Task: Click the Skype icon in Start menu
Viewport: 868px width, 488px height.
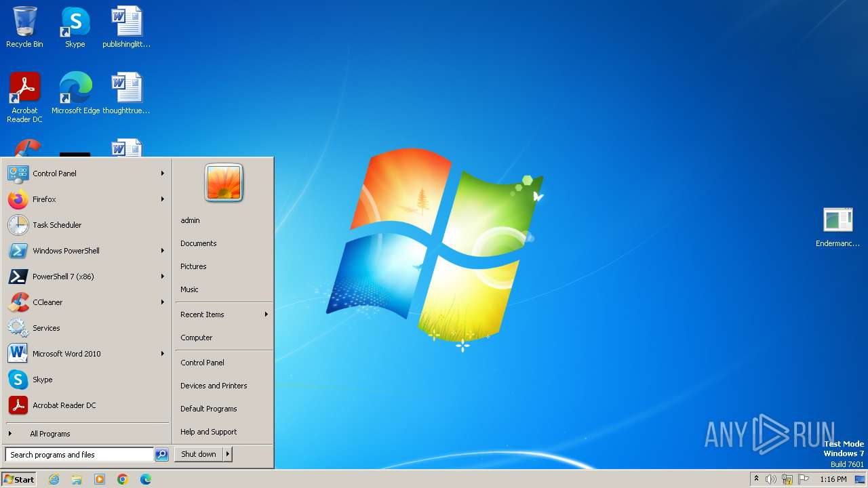Action: 18,380
